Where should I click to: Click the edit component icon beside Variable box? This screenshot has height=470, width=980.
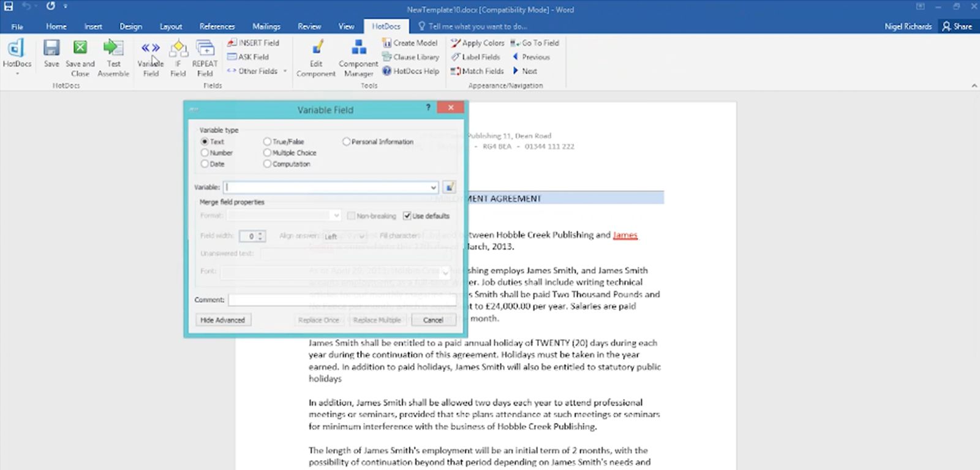point(449,187)
